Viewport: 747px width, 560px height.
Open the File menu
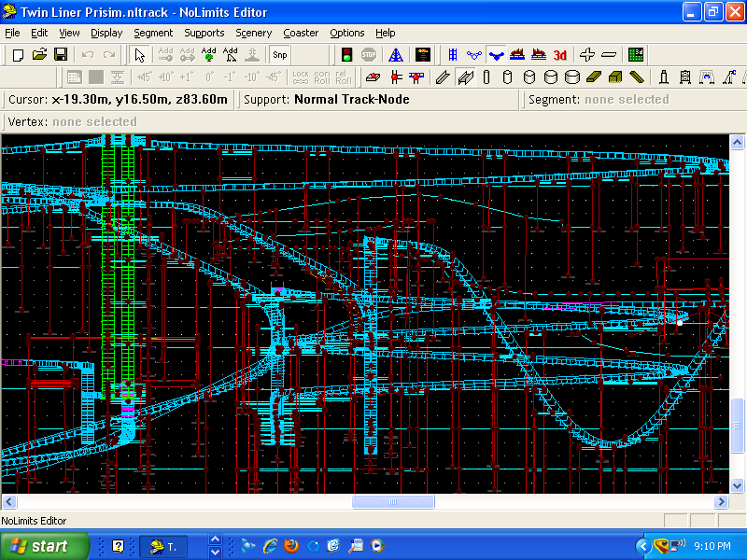point(12,33)
